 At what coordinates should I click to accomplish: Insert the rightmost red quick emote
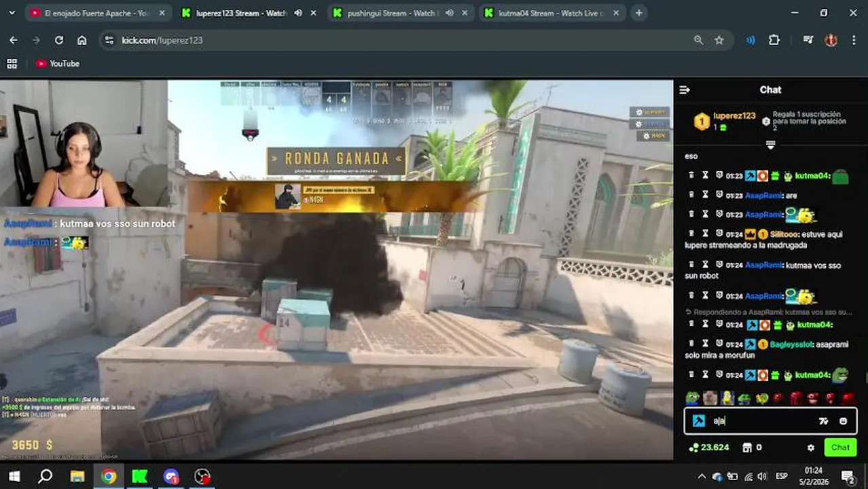click(x=848, y=398)
